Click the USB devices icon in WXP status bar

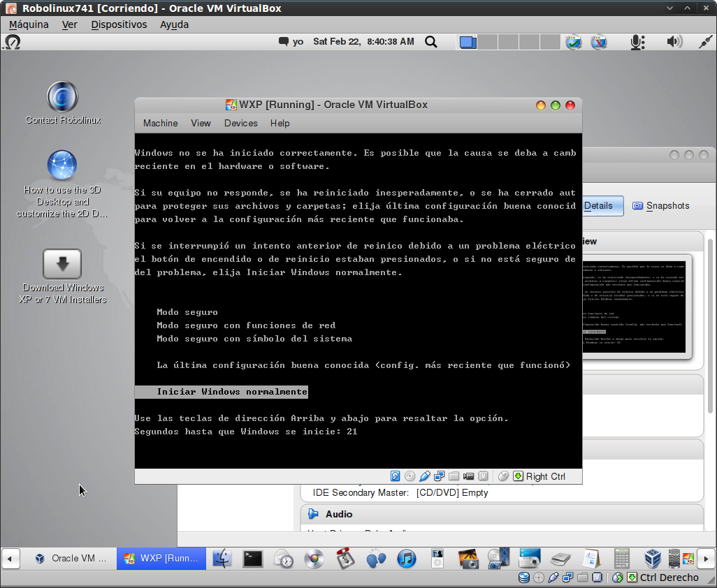pyautogui.click(x=425, y=476)
